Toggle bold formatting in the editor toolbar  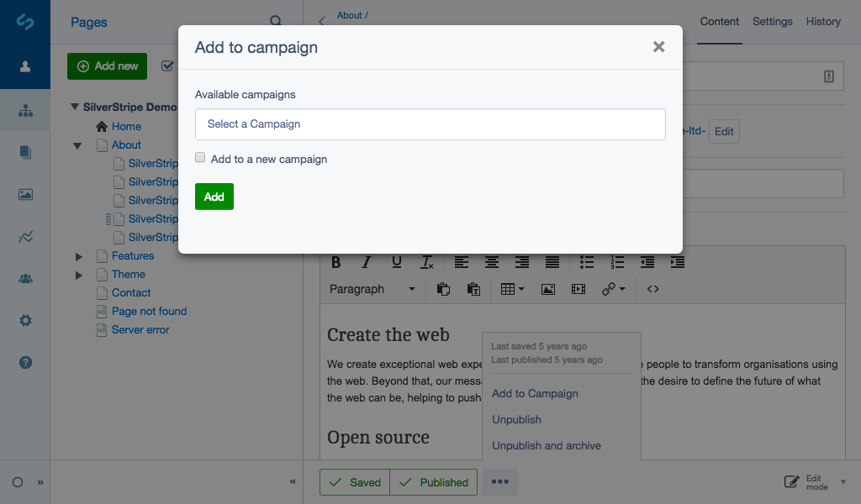(335, 262)
